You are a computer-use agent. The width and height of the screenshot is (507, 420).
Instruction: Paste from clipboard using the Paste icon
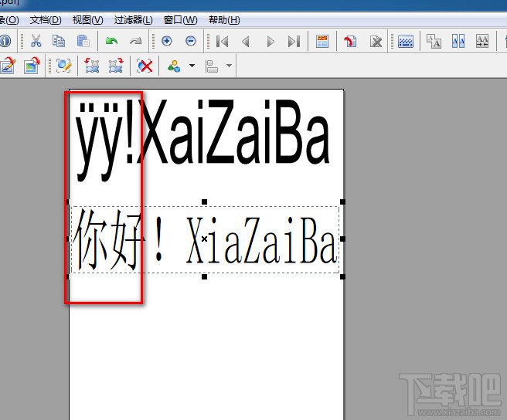point(83,41)
